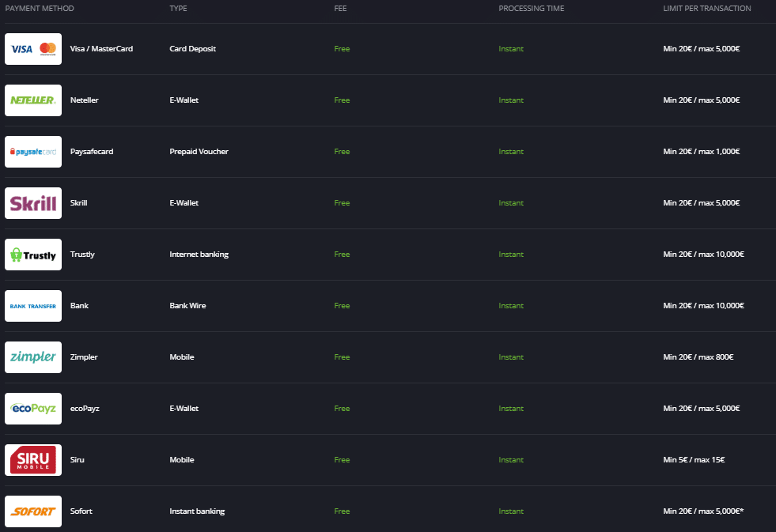Click the Zimpler logo icon
This screenshot has height=532, width=776.
point(33,357)
